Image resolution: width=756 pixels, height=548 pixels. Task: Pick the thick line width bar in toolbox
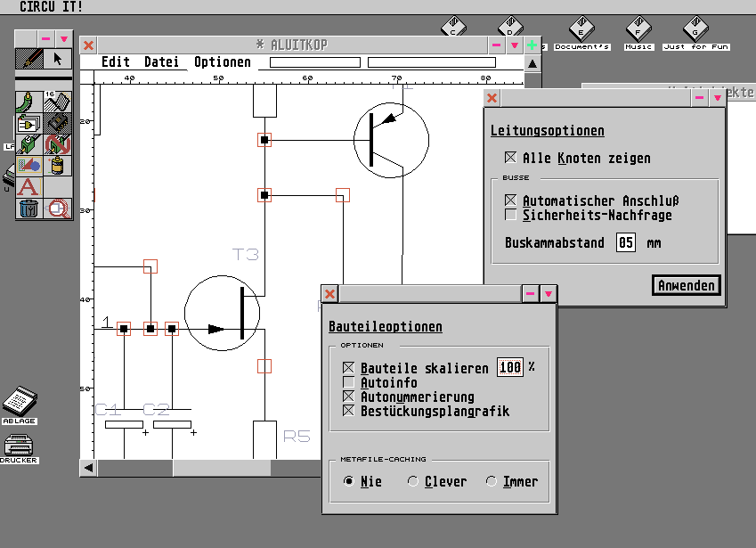click(44, 78)
